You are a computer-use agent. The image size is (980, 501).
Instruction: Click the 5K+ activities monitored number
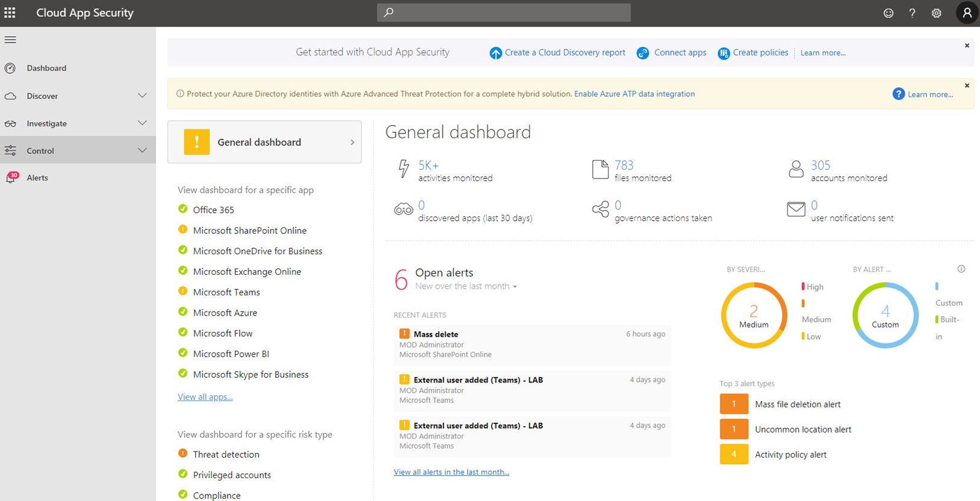[x=429, y=165]
